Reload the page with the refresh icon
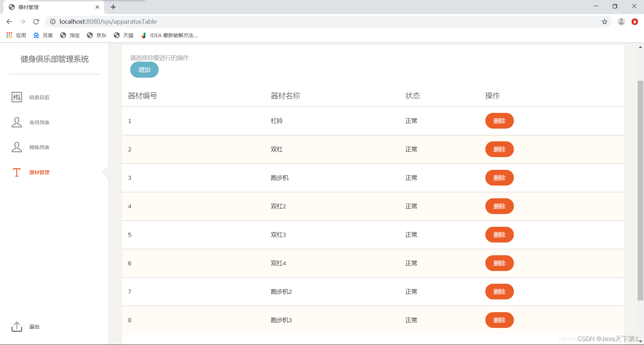 (x=36, y=22)
